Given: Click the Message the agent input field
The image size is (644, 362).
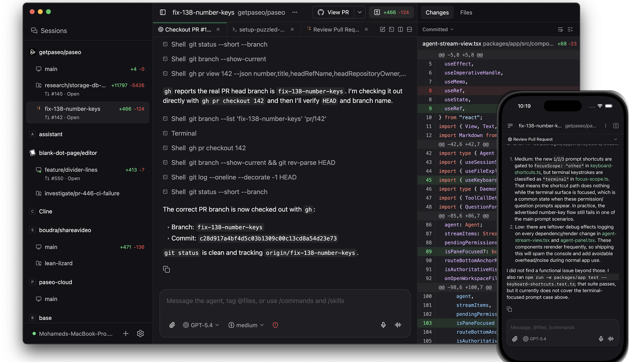Looking at the screenshot, I should pos(284,301).
